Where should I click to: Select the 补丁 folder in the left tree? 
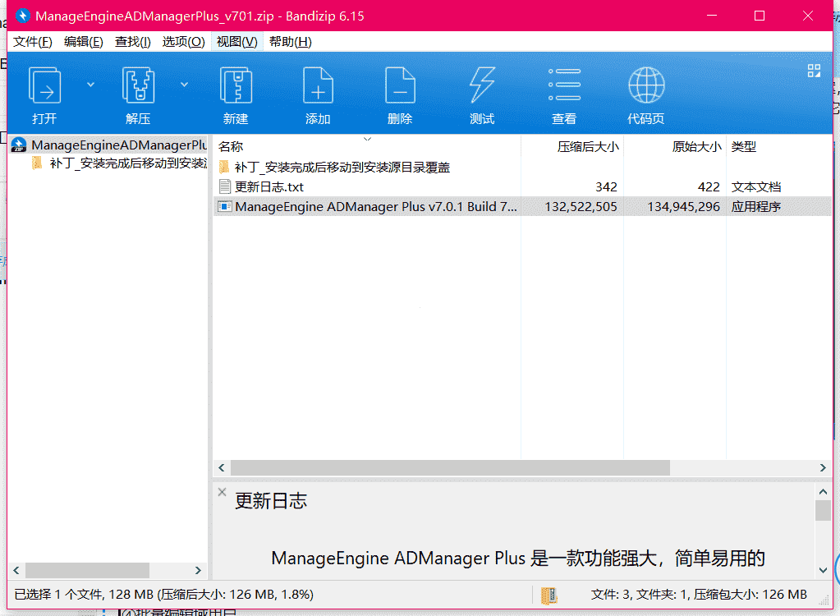point(128,163)
